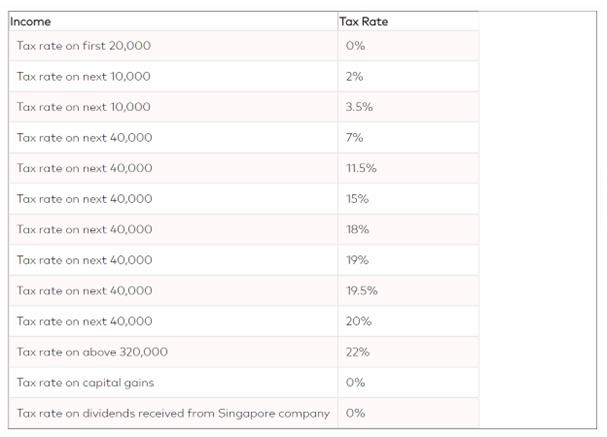
Task: Click the 0% rate for first 20,000
Action: click(x=355, y=46)
